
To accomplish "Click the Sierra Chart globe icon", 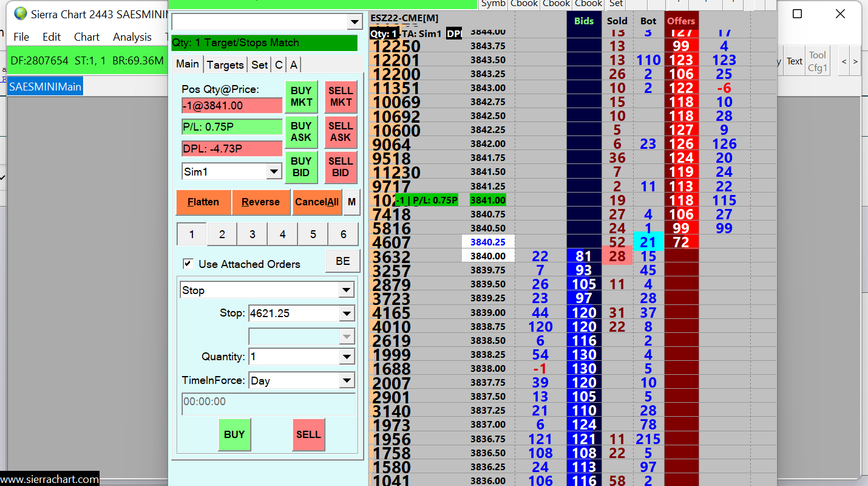I will click(x=21, y=13).
